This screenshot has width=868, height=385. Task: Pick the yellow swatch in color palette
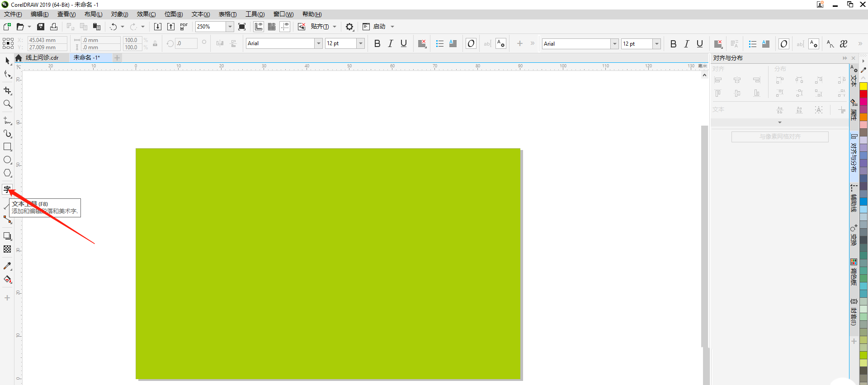863,86
